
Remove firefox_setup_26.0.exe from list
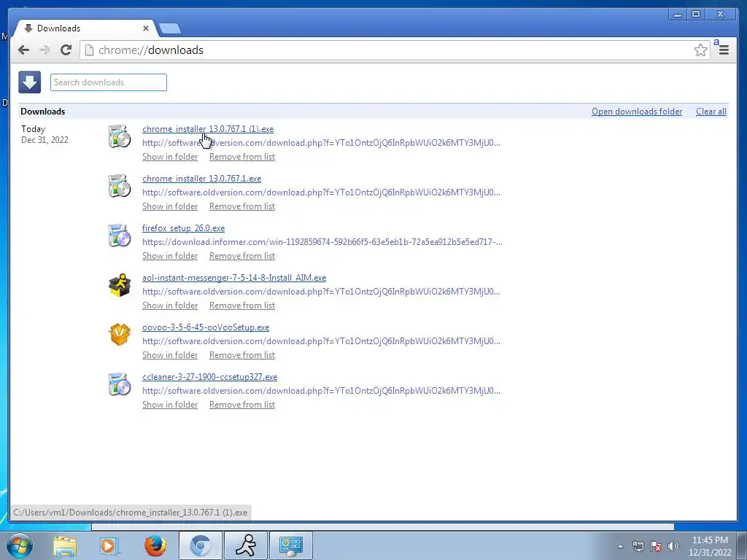pos(242,256)
